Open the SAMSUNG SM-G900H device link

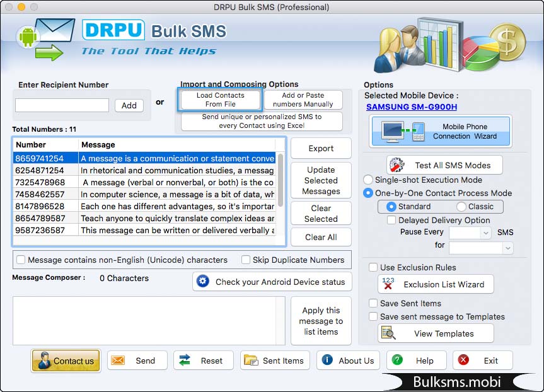[x=412, y=107]
